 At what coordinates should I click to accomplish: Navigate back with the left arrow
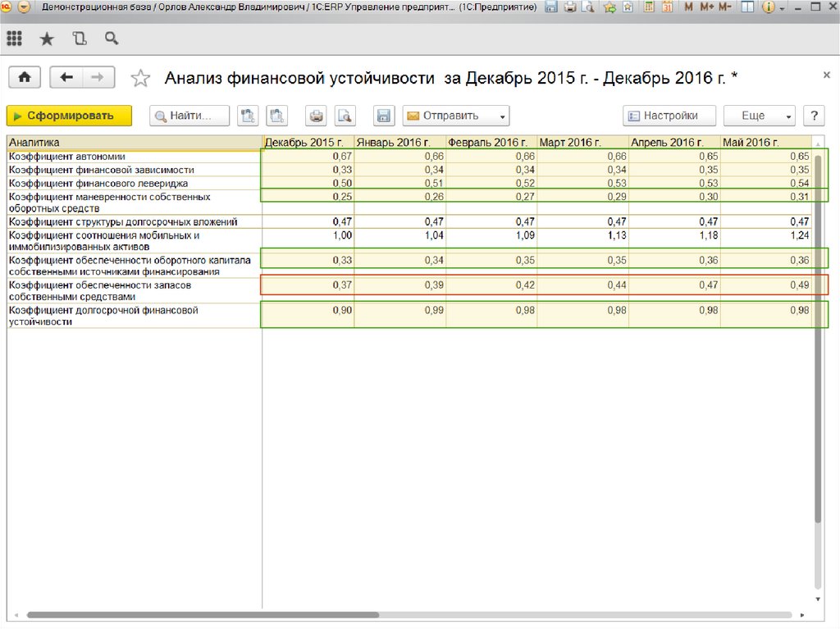point(66,77)
